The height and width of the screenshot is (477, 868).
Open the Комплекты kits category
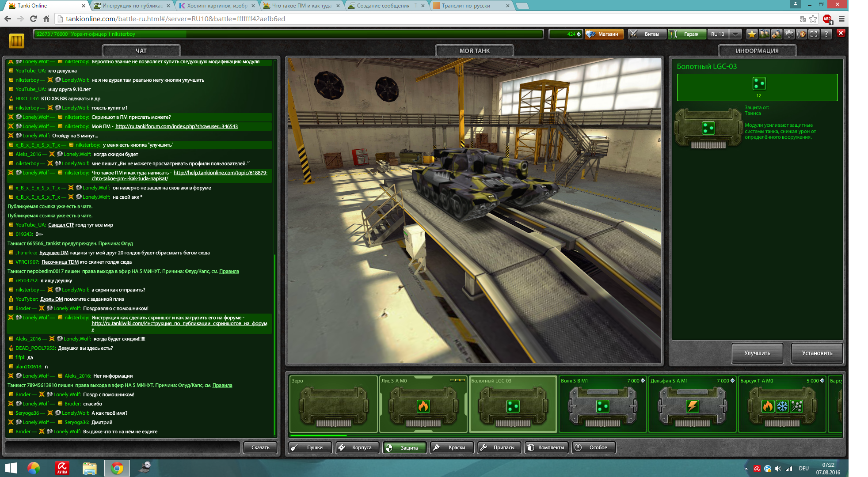(x=546, y=447)
